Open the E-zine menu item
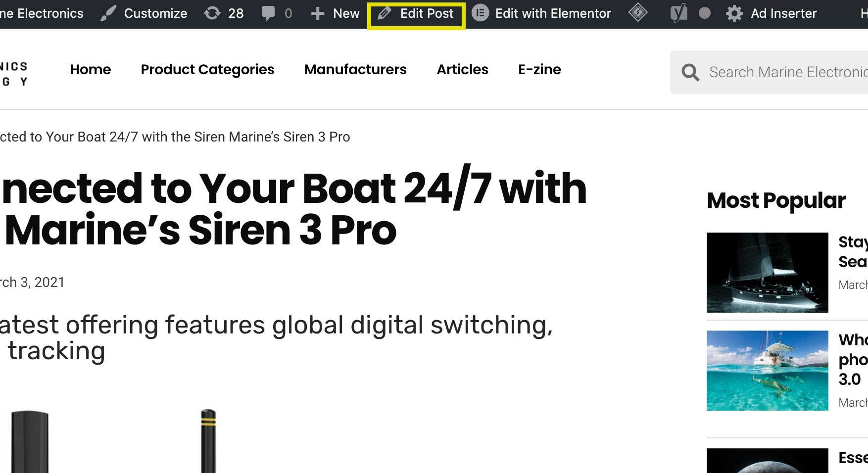 pos(539,69)
